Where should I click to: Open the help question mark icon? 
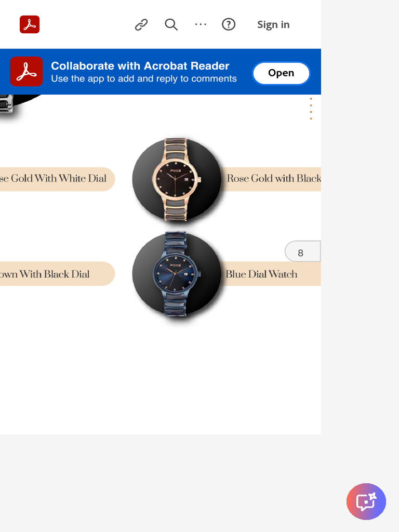[x=229, y=24]
